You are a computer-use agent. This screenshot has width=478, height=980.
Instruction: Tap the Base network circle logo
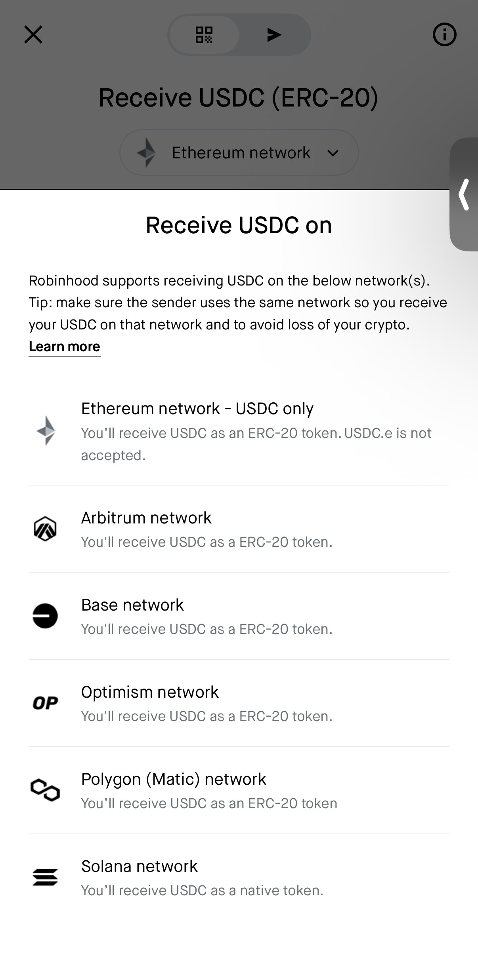point(45,616)
